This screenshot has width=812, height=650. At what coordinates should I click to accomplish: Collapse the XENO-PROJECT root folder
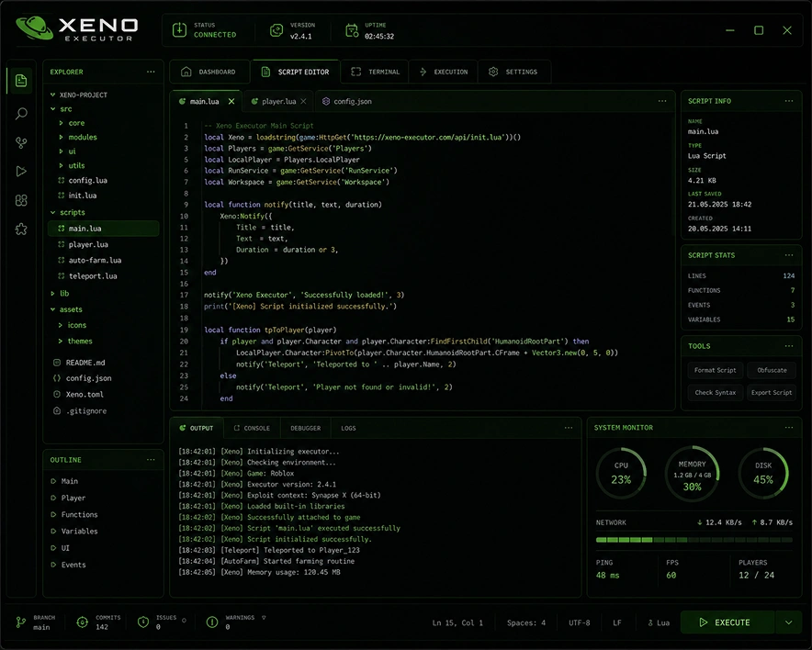(x=53, y=95)
